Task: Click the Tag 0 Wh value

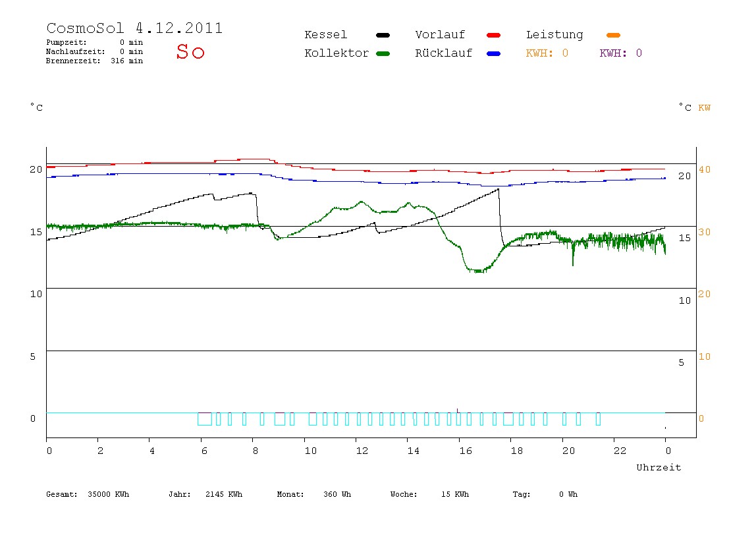Action: pos(568,494)
